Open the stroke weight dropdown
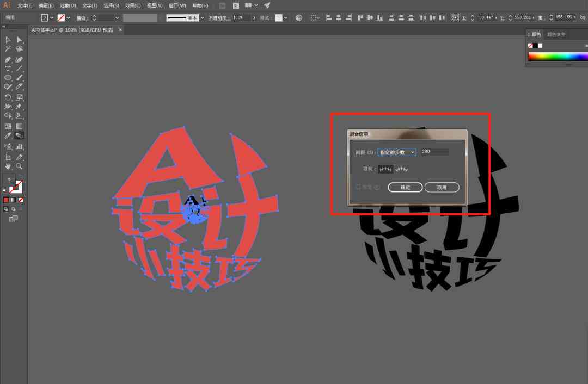Image resolution: width=588 pixels, height=384 pixels. (x=117, y=17)
